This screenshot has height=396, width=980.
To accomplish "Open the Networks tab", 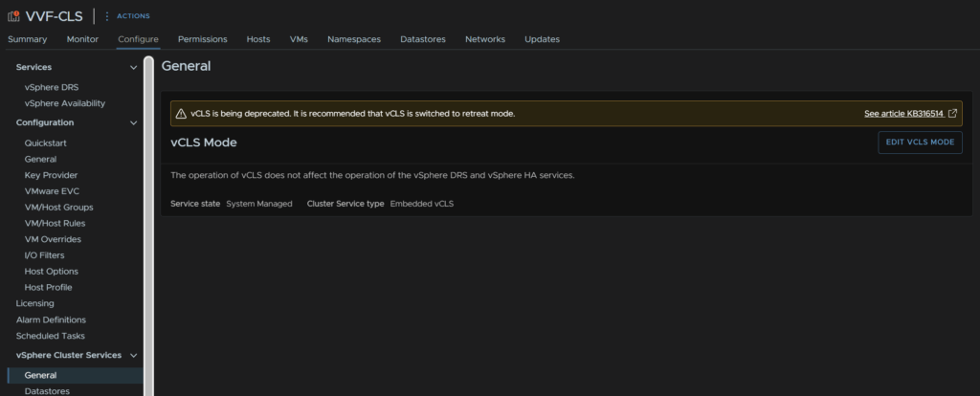I will (485, 38).
